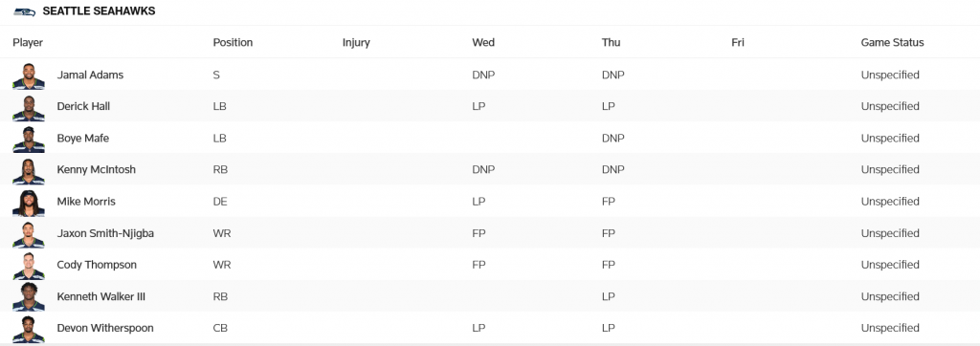The width and height of the screenshot is (980, 346).
Task: Select Mike Morris' player photo
Action: tap(28, 203)
